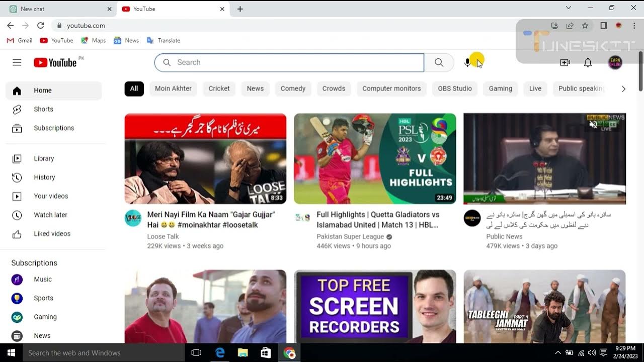Screen dimensions: 644x362
Task: Start voice search with microphone icon
Action: tap(467, 62)
